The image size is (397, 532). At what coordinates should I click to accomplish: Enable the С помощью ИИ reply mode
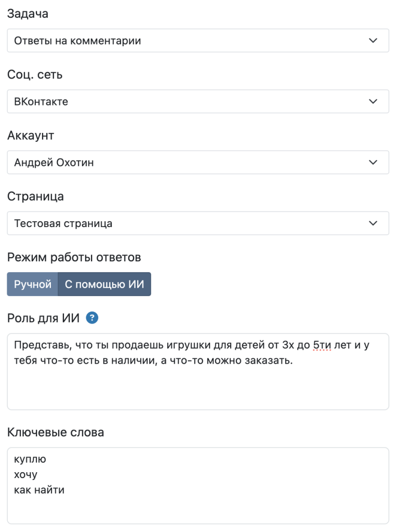click(x=104, y=284)
